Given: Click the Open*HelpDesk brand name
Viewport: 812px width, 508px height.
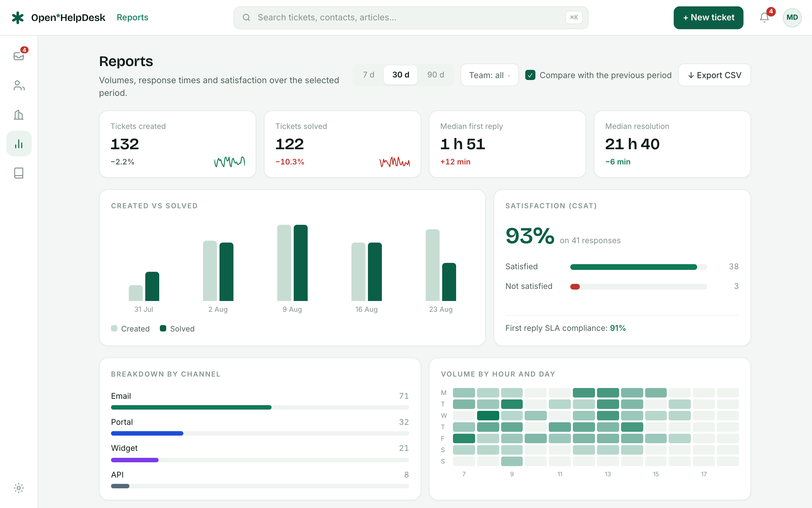Looking at the screenshot, I should (68, 17).
